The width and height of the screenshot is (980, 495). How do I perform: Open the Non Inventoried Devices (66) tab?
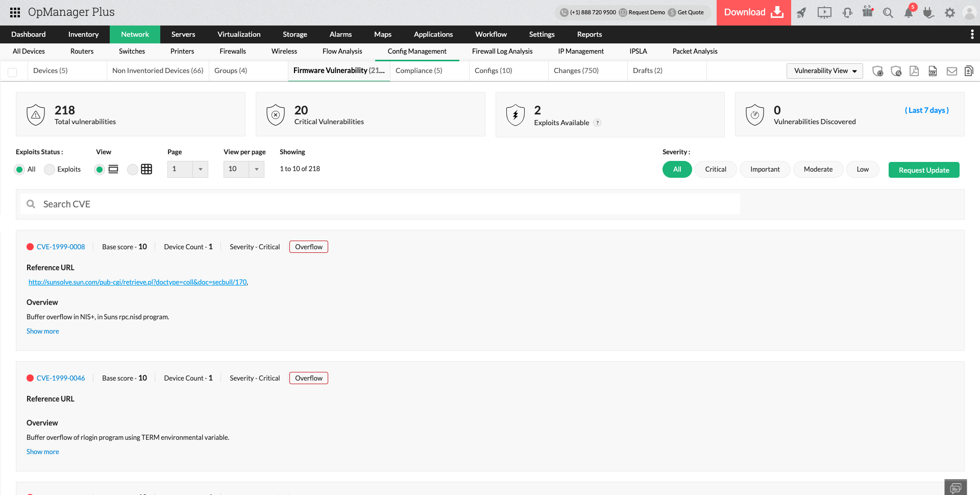(158, 71)
